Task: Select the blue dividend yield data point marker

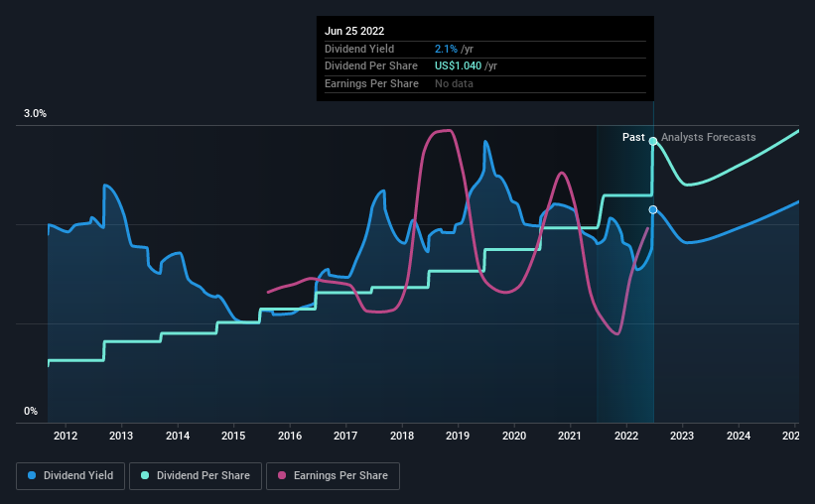Action: point(653,209)
